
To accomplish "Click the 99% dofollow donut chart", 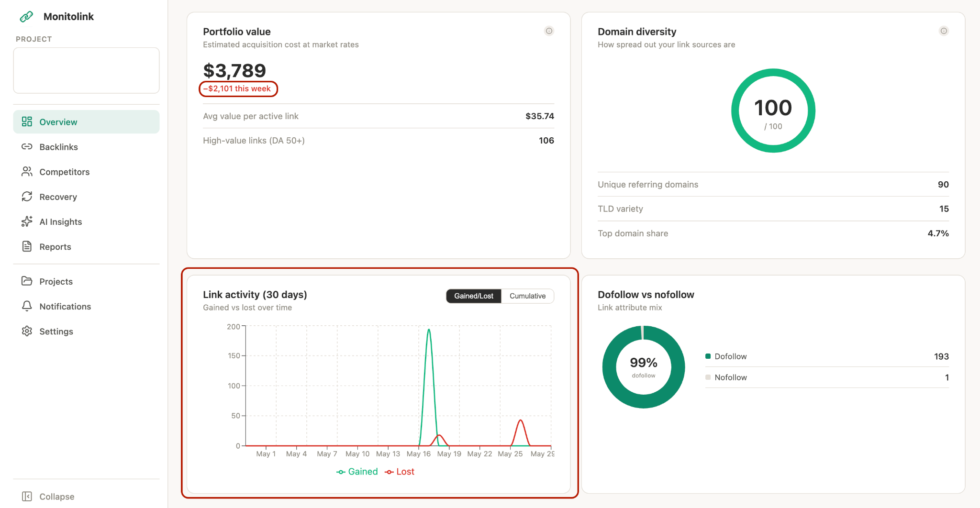I will click(x=644, y=367).
